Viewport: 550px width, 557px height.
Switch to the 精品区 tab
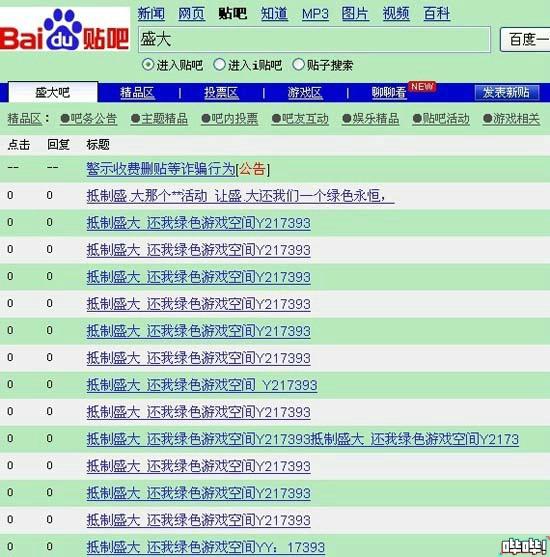click(x=137, y=93)
